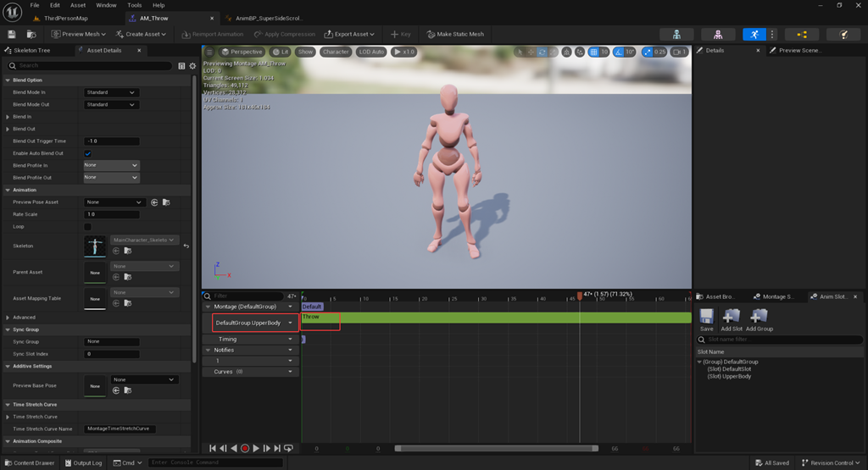
Task: Open the Character viewport menu button
Action: 336,52
